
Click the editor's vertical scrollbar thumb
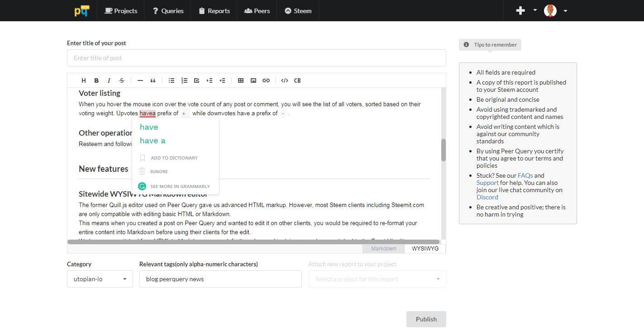[444, 150]
